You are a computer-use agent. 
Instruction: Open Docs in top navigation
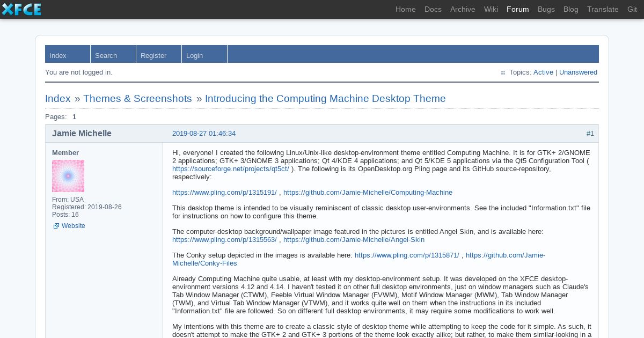pos(433,9)
